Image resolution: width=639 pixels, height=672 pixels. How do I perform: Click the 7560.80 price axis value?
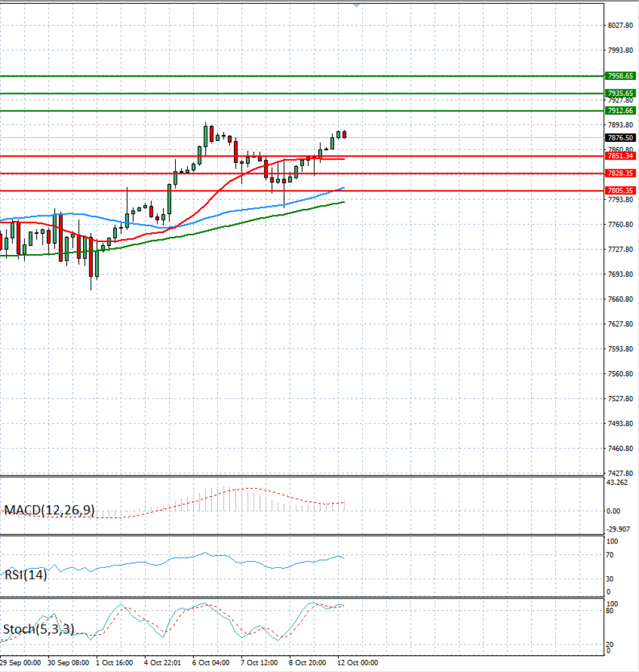(620, 373)
